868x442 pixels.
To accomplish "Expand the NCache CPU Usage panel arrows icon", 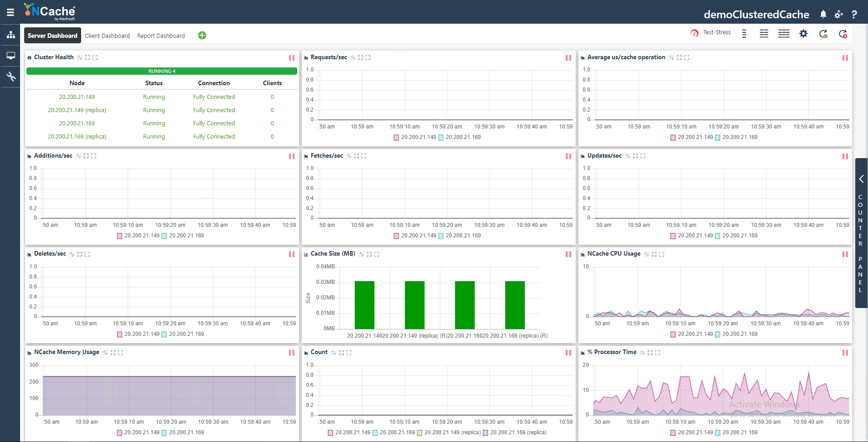I will 654,254.
